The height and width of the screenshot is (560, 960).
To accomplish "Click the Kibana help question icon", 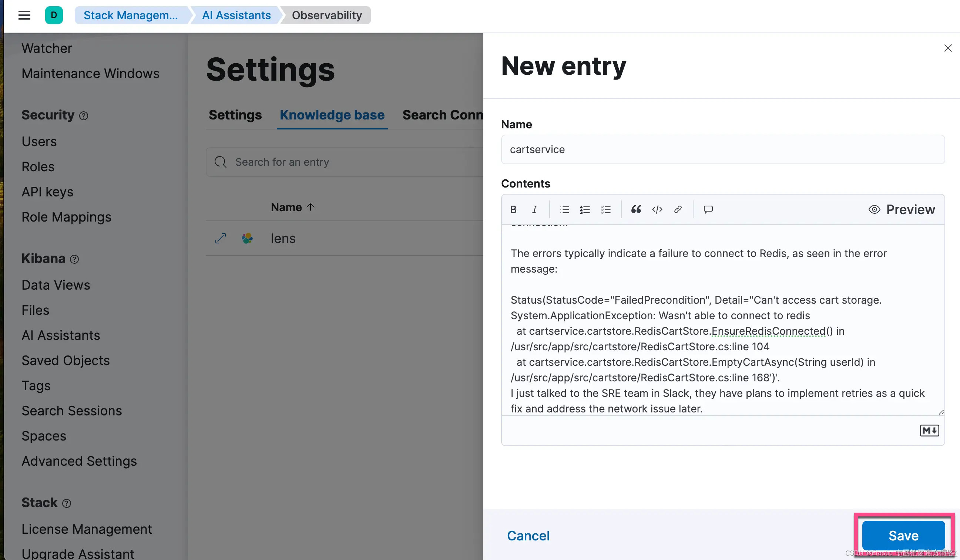I will (74, 259).
